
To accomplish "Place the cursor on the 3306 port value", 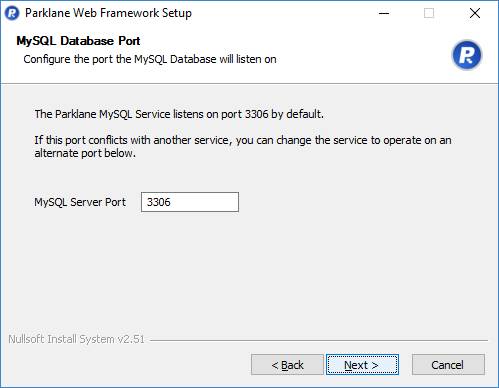I will pyautogui.click(x=159, y=202).
